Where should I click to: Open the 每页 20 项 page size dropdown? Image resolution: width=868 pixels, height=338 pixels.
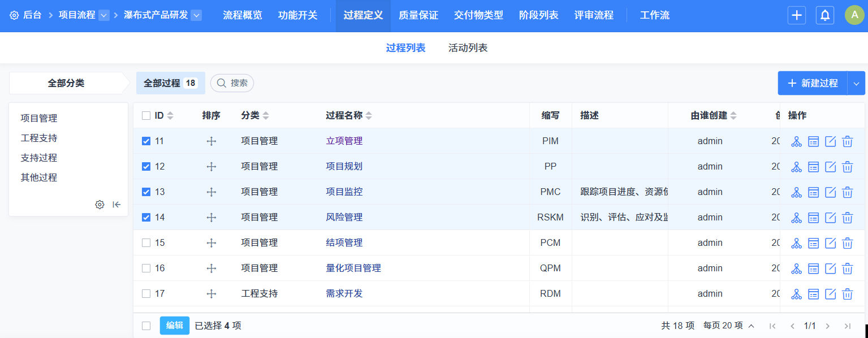729,326
